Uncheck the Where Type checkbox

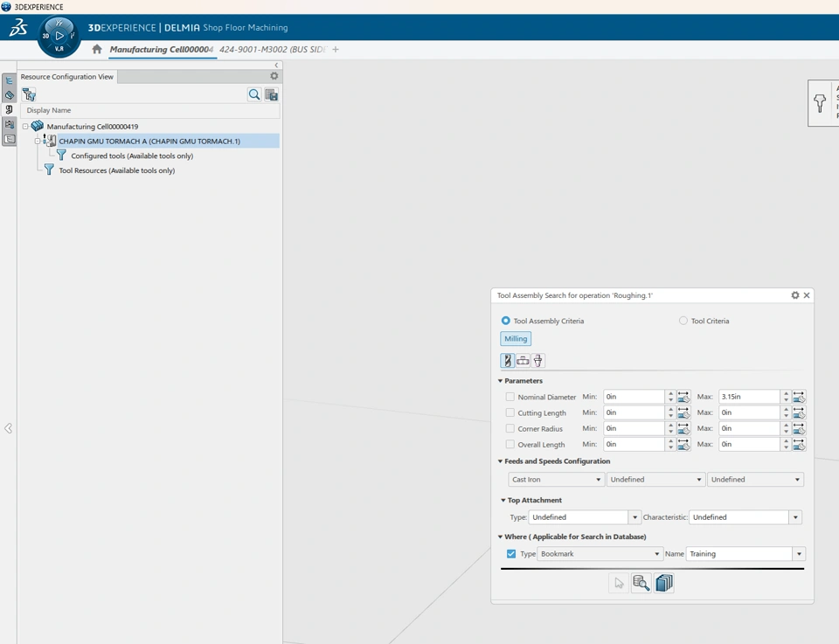tap(511, 554)
